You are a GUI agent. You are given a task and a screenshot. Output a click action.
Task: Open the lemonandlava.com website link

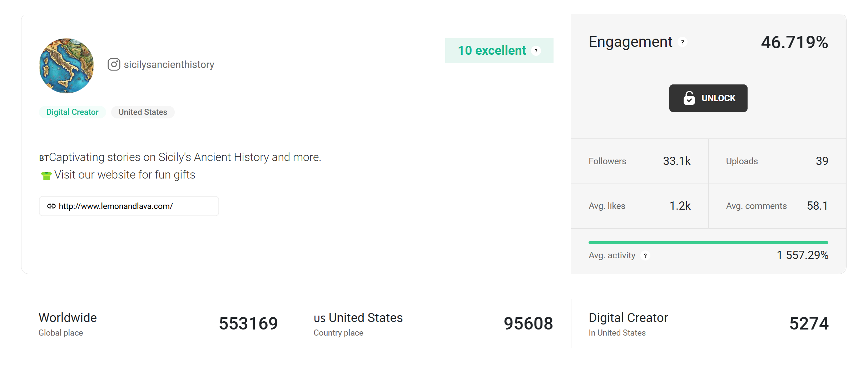coord(115,206)
